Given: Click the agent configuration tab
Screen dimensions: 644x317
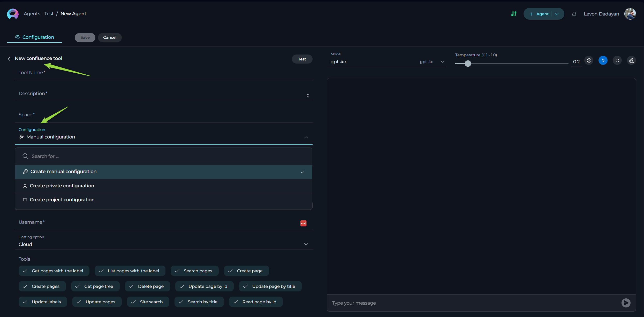Looking at the screenshot, I should 34,37.
